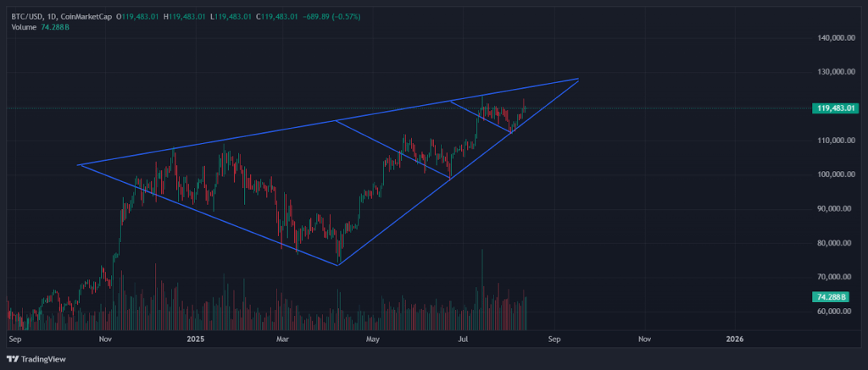Click the Sep label that follows Jul
This screenshot has height=370, width=868.
[554, 338]
